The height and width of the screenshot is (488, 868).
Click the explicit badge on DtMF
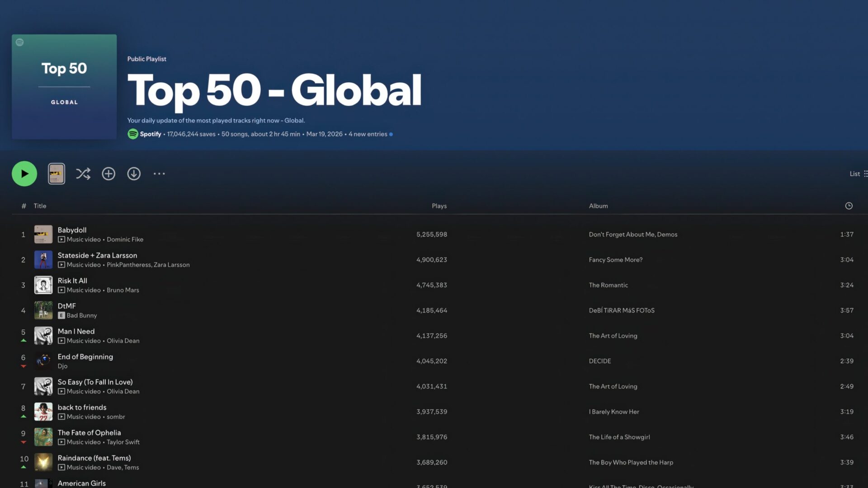[x=62, y=315]
